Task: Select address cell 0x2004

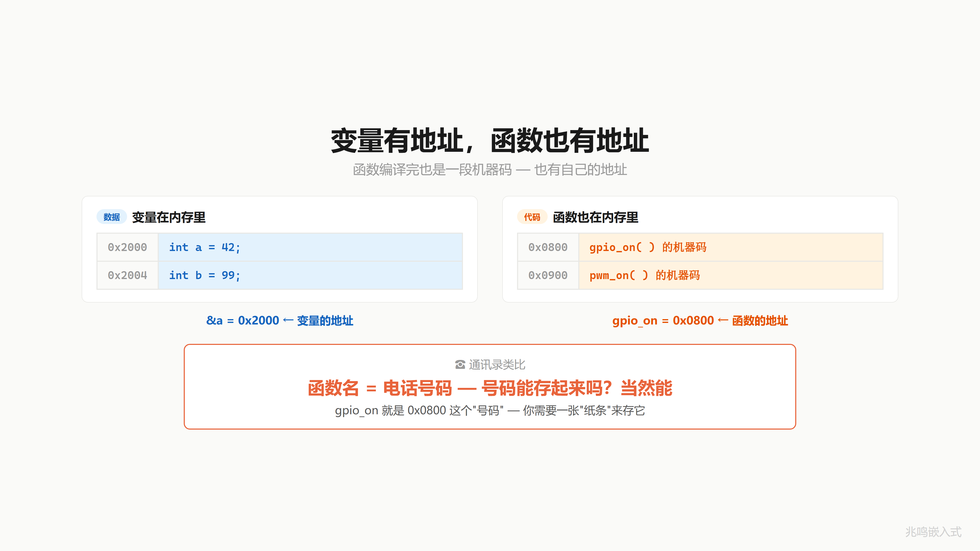Action: click(x=127, y=275)
